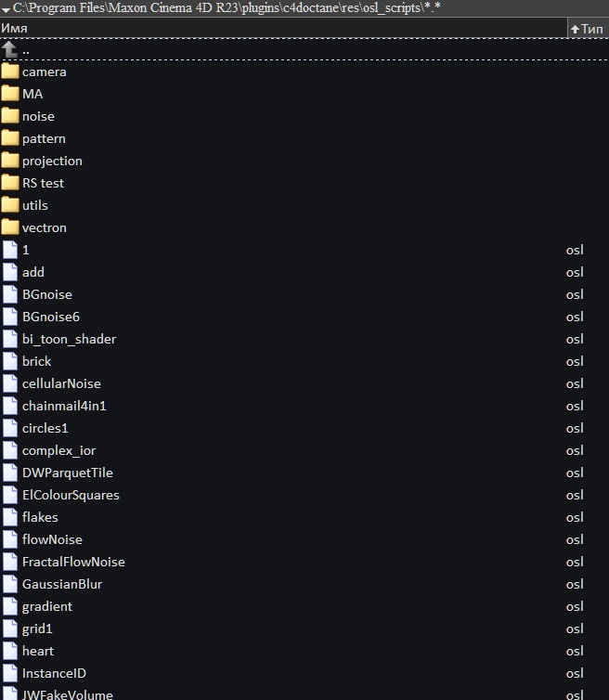Select the vectron folder icon
Image resolution: width=609 pixels, height=700 pixels.
point(10,227)
